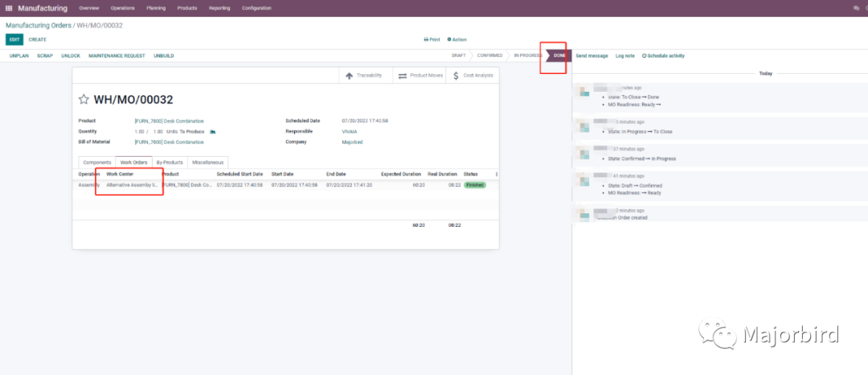Click the Print button

[x=432, y=39]
